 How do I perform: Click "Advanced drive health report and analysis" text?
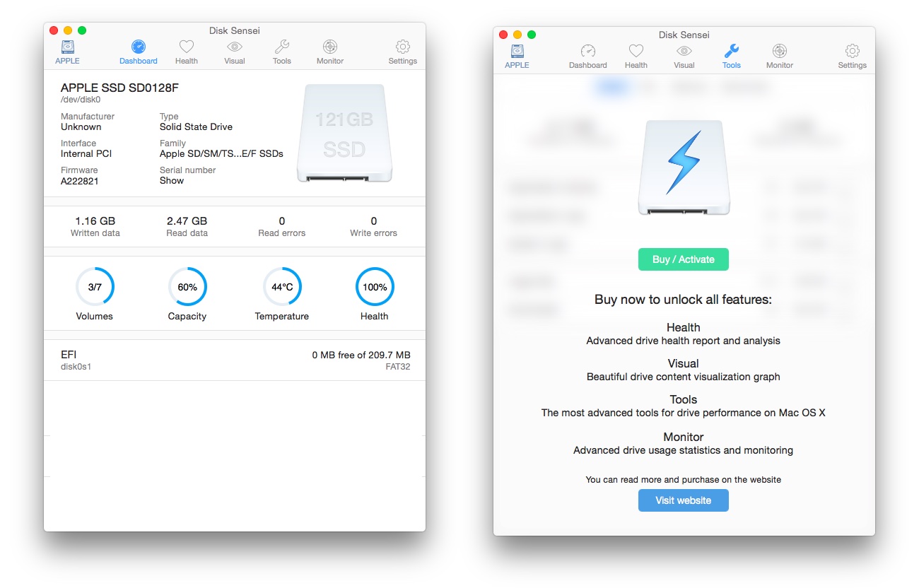pos(684,341)
